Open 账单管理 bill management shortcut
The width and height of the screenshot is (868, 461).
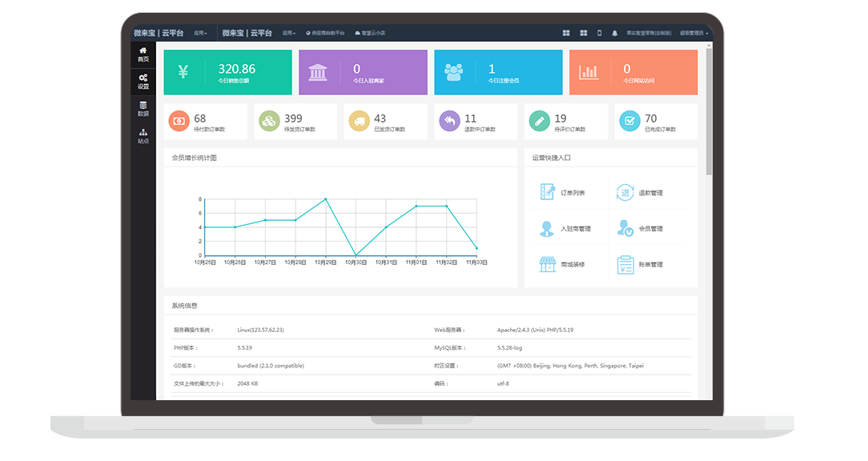pyautogui.click(x=641, y=264)
